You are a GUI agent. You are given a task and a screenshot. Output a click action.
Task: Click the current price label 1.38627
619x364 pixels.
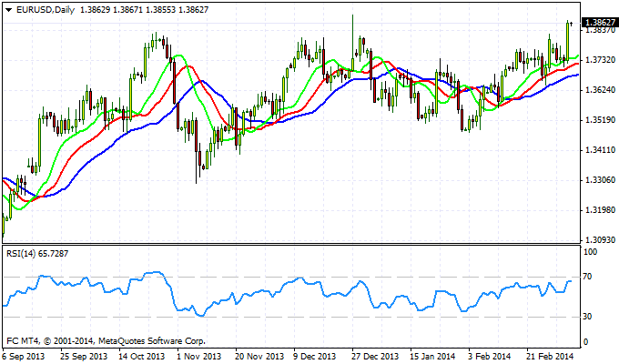point(599,23)
